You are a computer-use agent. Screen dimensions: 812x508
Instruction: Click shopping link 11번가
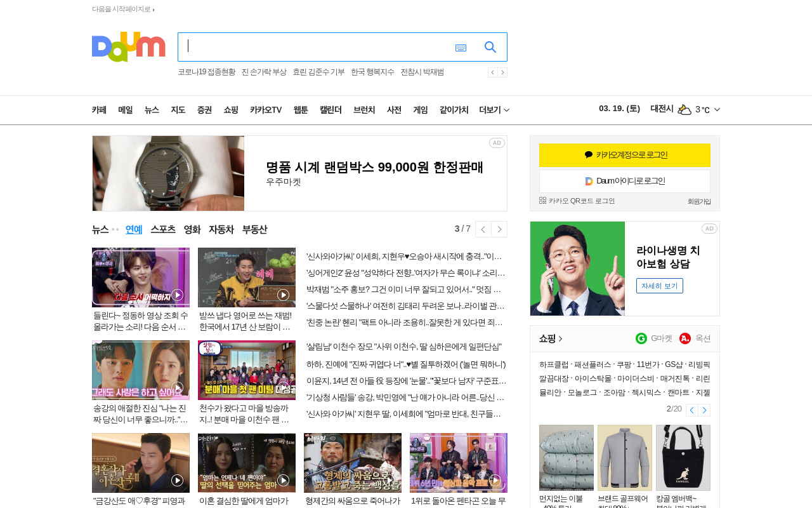tap(648, 364)
